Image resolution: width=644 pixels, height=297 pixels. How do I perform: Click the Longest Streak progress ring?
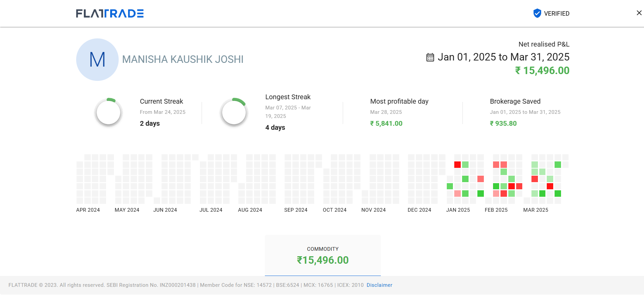pyautogui.click(x=234, y=112)
